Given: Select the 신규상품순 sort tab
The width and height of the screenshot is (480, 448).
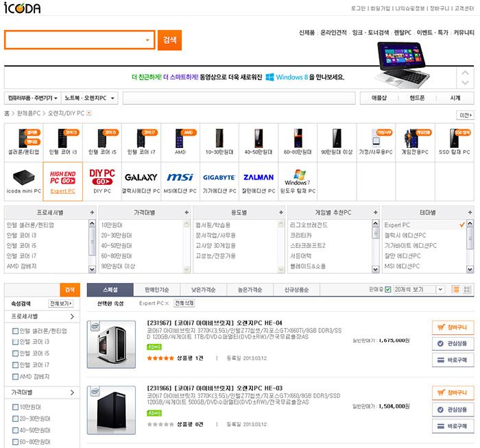Looking at the screenshot, I should click(x=296, y=290).
